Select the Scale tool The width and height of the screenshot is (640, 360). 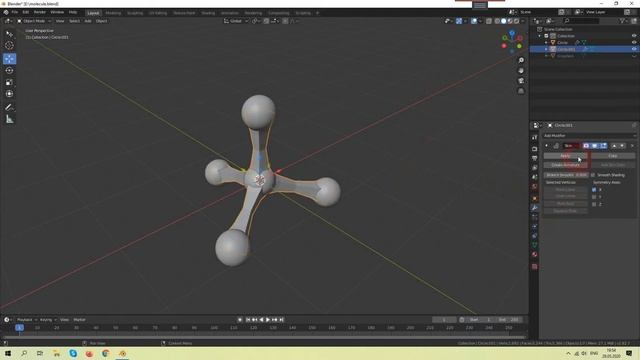point(9,82)
